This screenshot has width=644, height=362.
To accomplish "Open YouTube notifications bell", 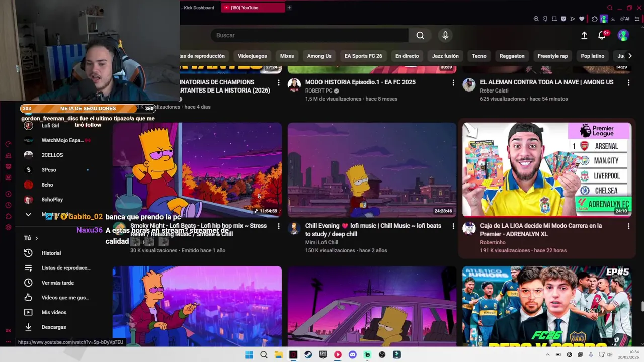I will point(602,35).
